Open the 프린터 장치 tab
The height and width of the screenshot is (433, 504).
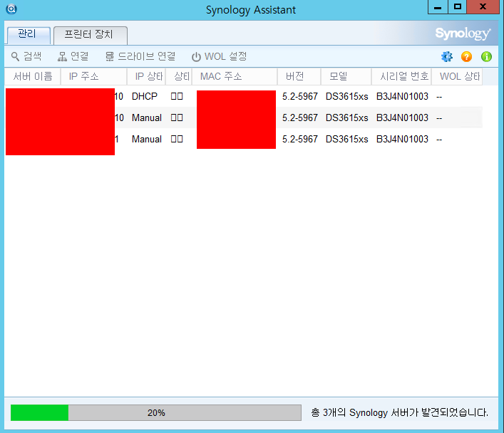(91, 35)
